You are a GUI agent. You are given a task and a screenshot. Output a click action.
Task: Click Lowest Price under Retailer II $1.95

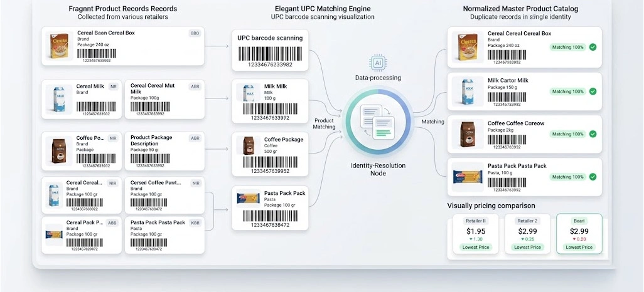click(x=476, y=248)
